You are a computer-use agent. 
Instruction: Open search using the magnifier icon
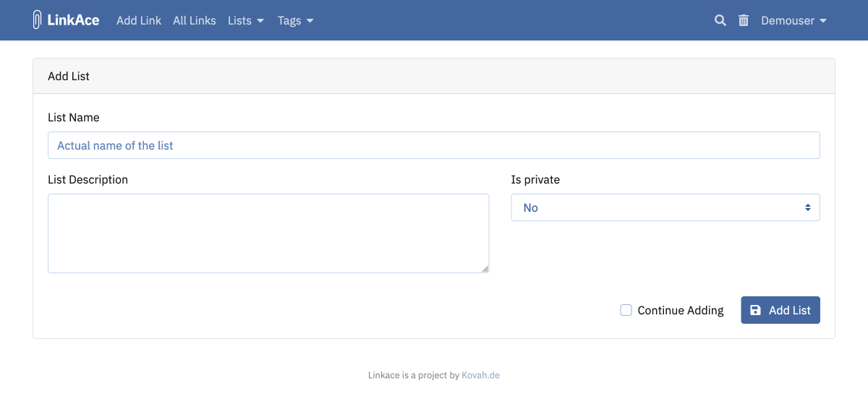720,20
